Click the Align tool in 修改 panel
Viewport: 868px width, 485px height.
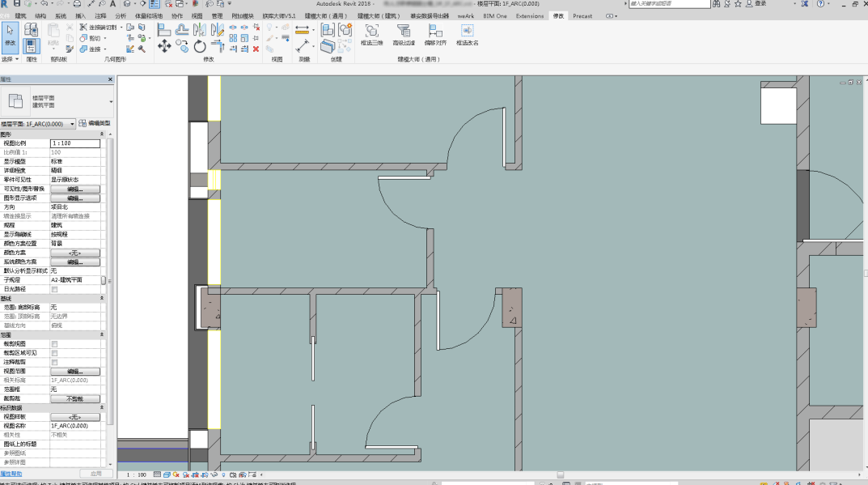pyautogui.click(x=164, y=30)
